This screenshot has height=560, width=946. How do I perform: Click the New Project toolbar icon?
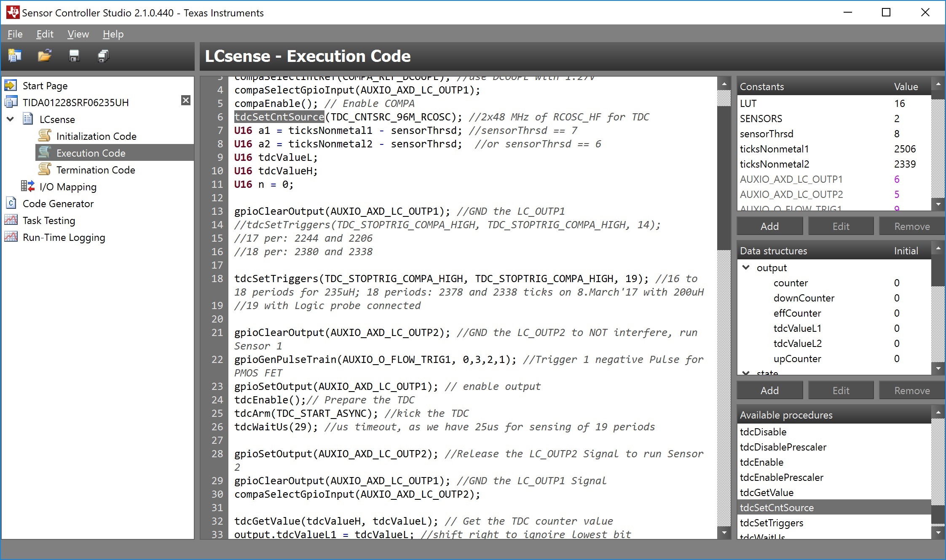[15, 56]
